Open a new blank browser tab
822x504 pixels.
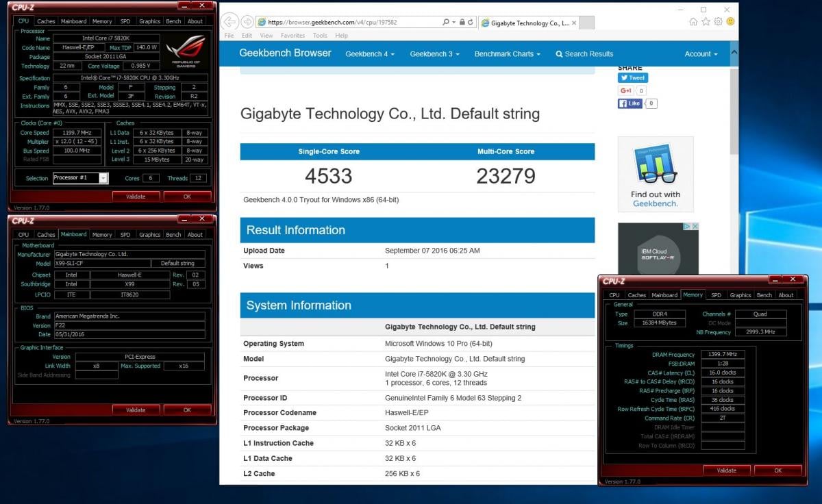(587, 23)
